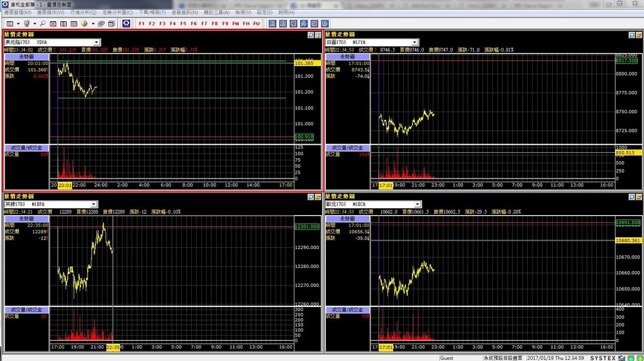Click the F10 shortcut button

click(x=235, y=24)
